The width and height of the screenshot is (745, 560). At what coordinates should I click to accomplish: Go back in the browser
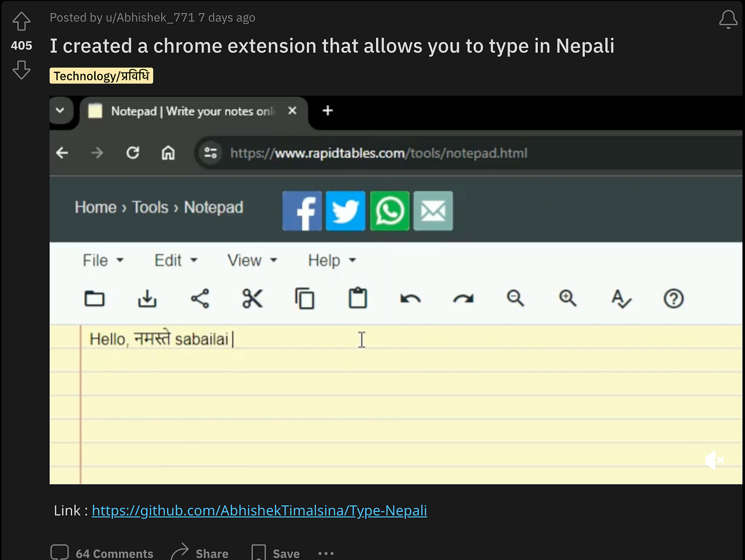click(x=62, y=153)
